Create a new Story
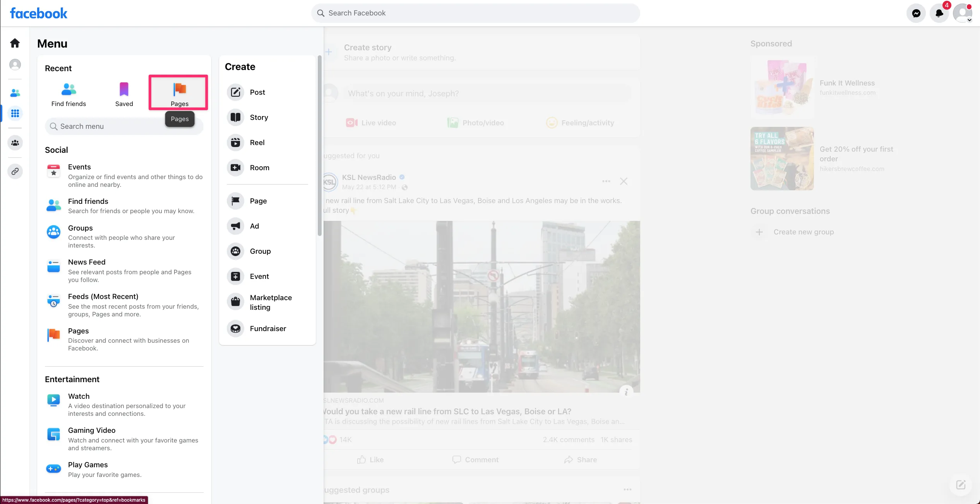This screenshot has width=980, height=504. tap(267, 117)
